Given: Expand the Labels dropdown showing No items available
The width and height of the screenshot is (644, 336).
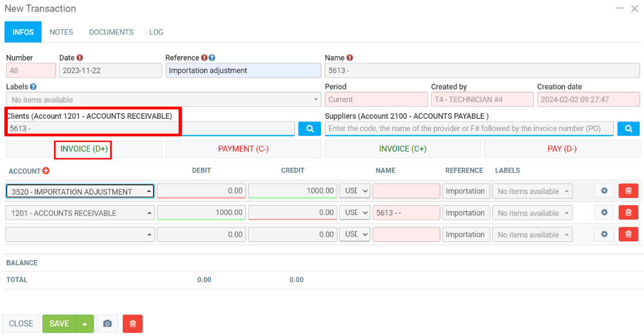Looking at the screenshot, I should 163,100.
